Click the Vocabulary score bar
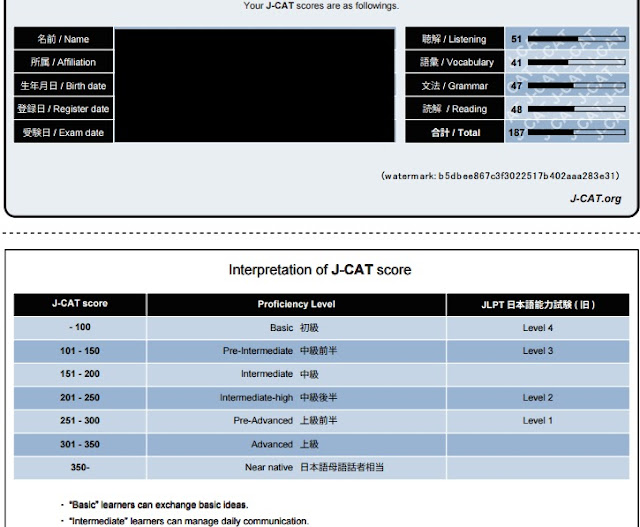The height and width of the screenshot is (527, 640). 576,62
